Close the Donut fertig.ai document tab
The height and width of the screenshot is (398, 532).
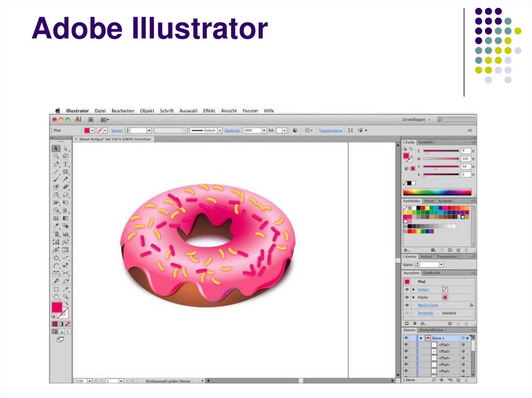pos(76,139)
